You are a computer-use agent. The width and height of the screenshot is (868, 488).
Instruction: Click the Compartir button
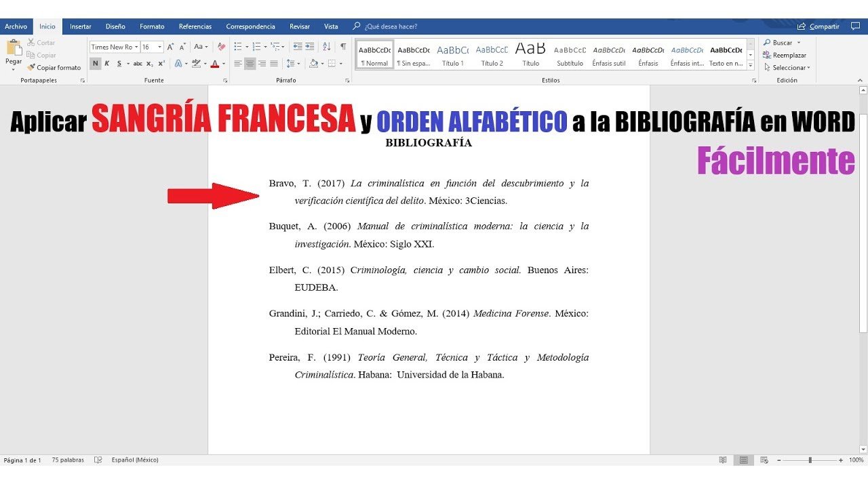coord(818,26)
